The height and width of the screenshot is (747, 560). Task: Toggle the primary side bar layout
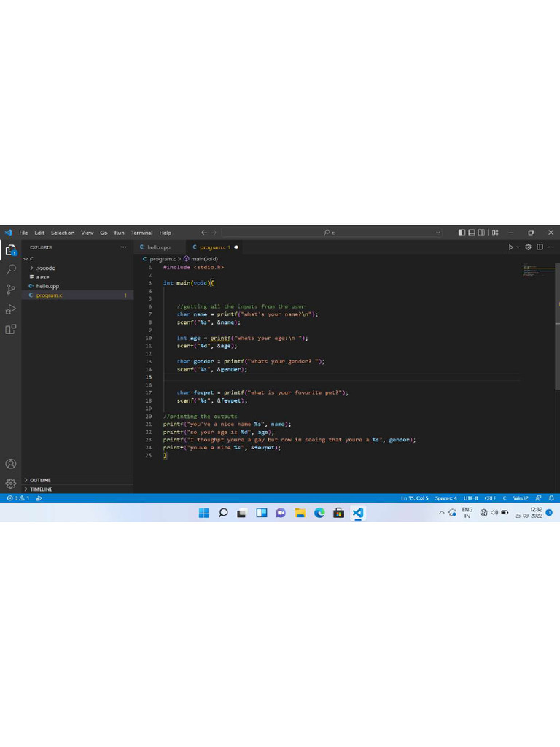click(462, 233)
